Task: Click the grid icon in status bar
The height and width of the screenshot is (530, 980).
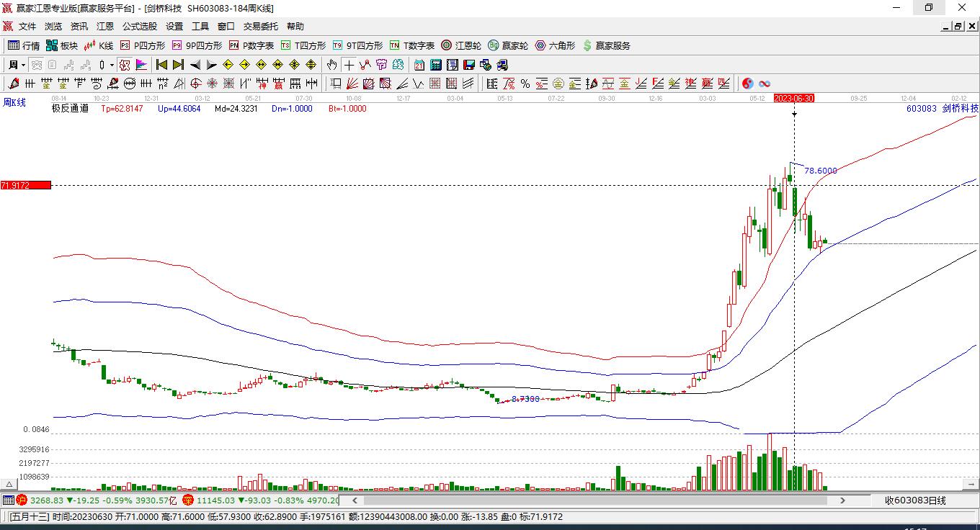Action: pyautogui.click(x=8, y=500)
